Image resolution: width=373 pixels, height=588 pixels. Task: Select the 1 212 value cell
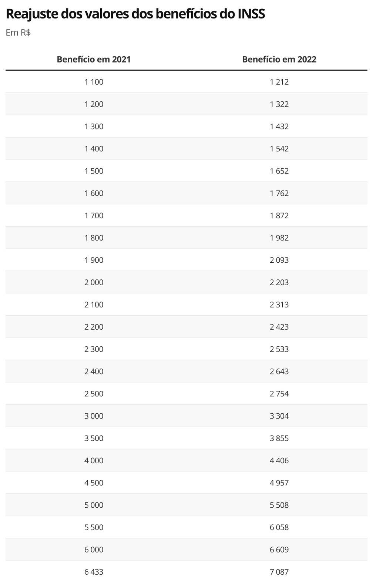(279, 82)
